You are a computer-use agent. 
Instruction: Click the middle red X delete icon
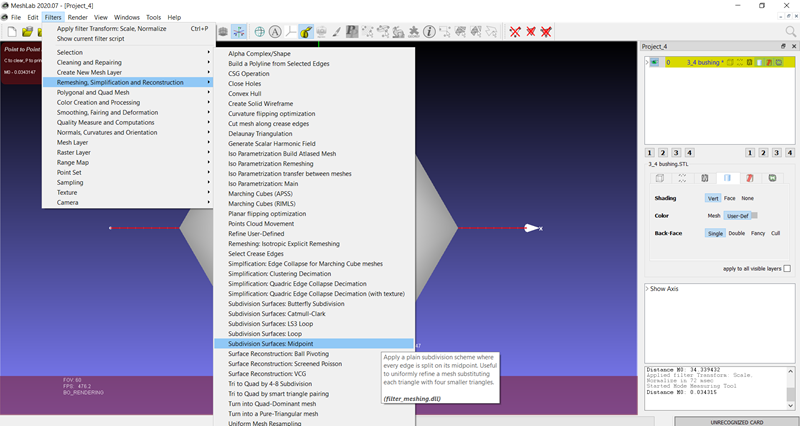[531, 32]
